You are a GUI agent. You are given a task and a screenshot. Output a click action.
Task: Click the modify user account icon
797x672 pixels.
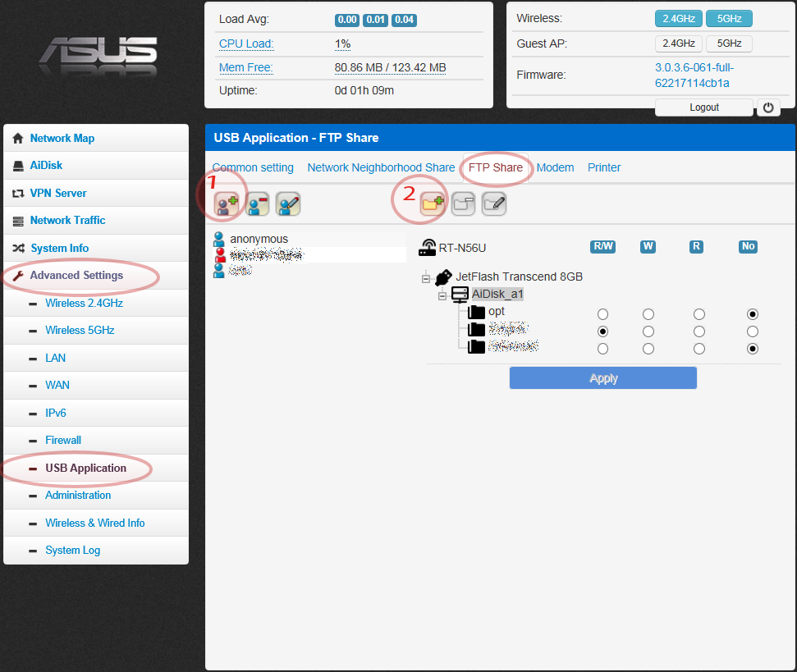click(x=288, y=205)
